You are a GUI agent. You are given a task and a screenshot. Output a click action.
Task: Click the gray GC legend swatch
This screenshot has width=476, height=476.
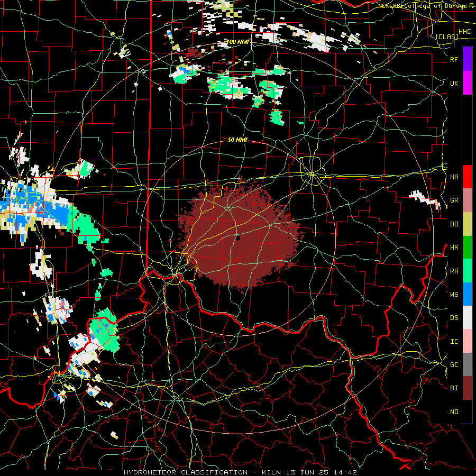coord(467,364)
